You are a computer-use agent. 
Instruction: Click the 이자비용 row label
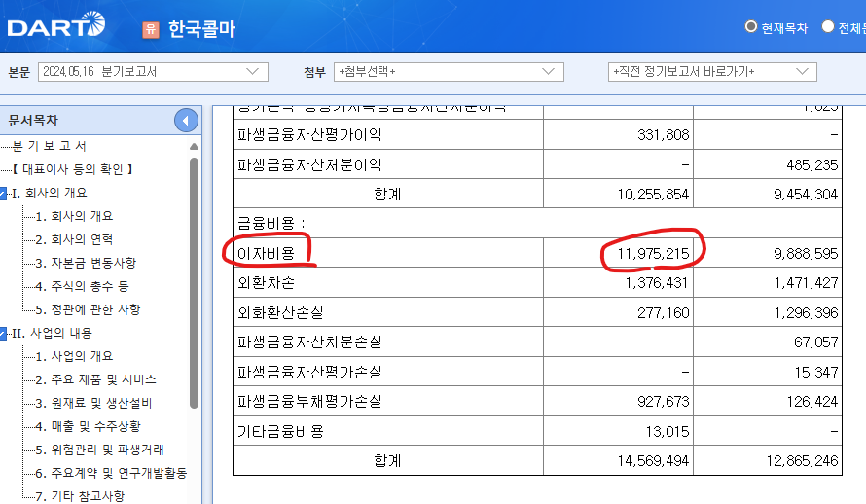(266, 253)
